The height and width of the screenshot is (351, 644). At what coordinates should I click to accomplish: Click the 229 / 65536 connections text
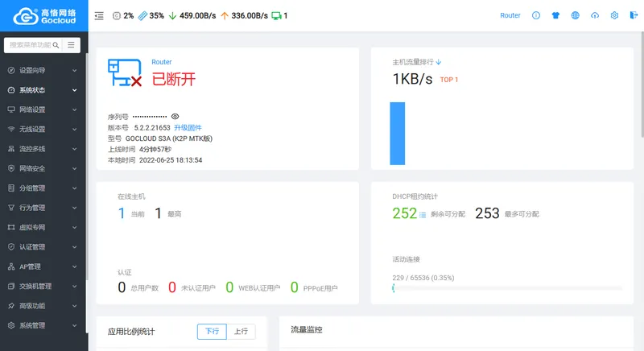pyautogui.click(x=423, y=278)
